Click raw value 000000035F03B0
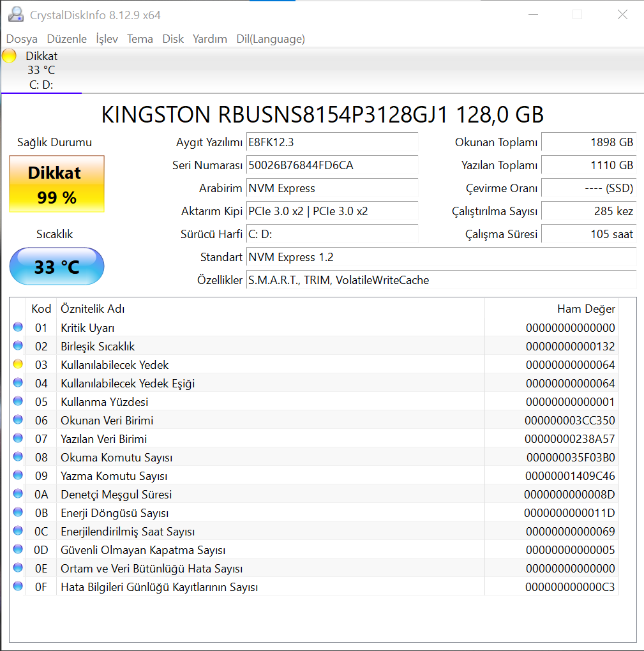The image size is (644, 651). (x=571, y=458)
